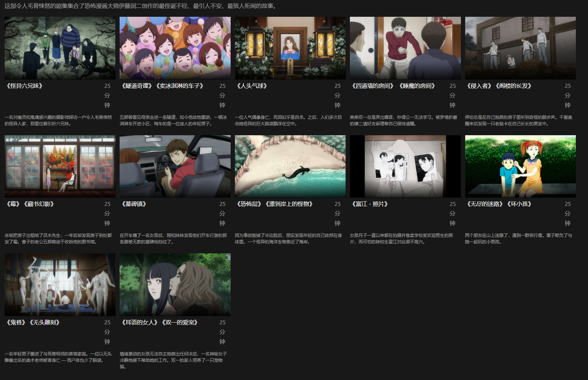Open thumbnail above 《四道墙的房间》《睡魔的房间》
588x380 pixels.
405,48
